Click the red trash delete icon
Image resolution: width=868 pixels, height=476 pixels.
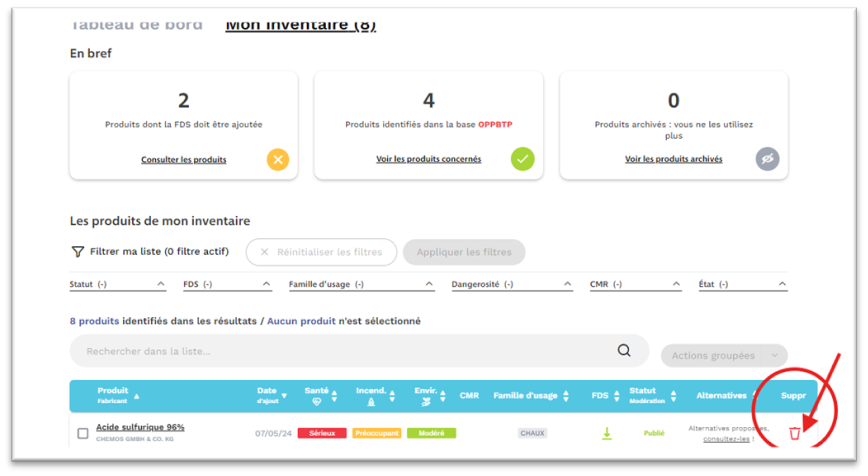click(795, 433)
